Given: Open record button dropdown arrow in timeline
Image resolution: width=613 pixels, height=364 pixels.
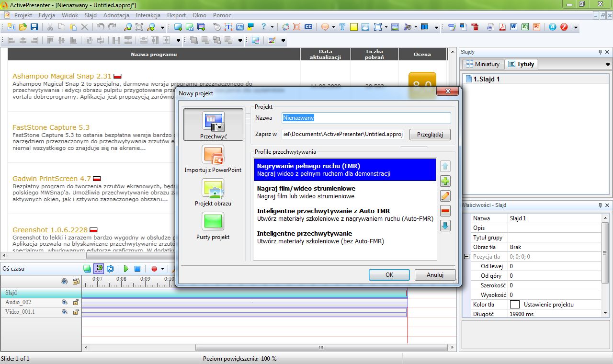Looking at the screenshot, I should click(162, 269).
